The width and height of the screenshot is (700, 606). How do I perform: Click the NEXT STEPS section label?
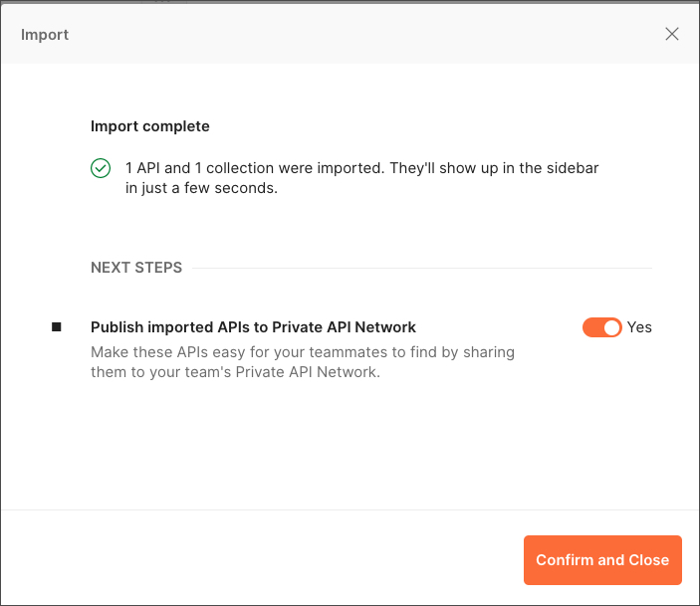(x=136, y=268)
